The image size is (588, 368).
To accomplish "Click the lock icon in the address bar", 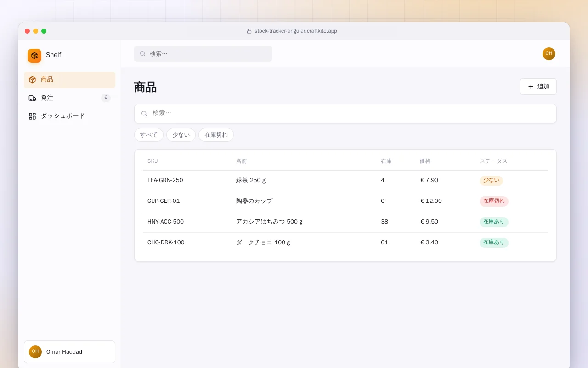I will point(249,31).
